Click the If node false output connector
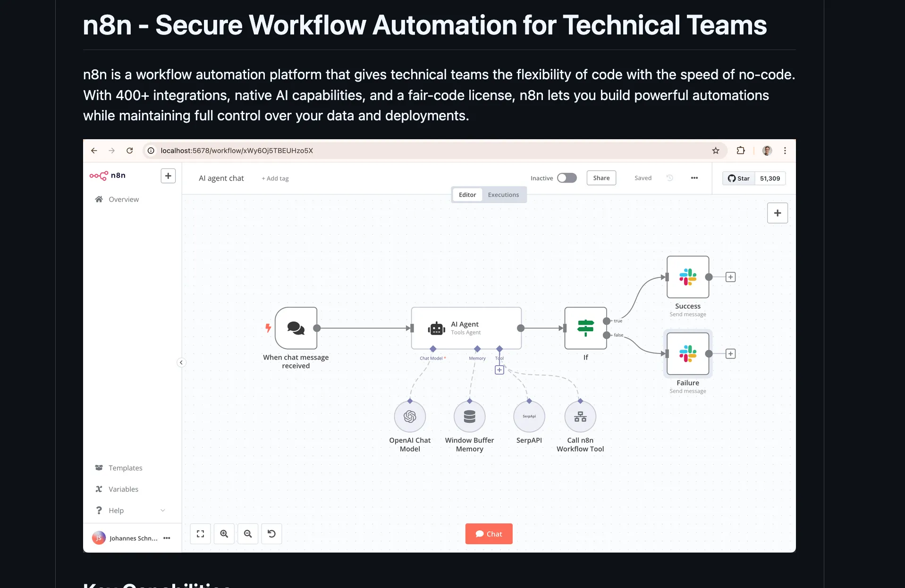905x588 pixels. click(x=607, y=336)
